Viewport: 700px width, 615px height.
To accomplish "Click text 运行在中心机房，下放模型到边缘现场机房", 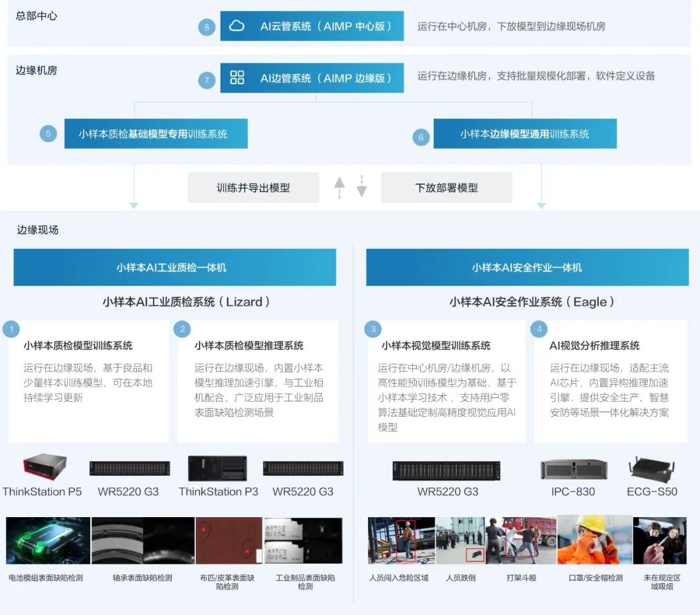I will click(x=511, y=27).
